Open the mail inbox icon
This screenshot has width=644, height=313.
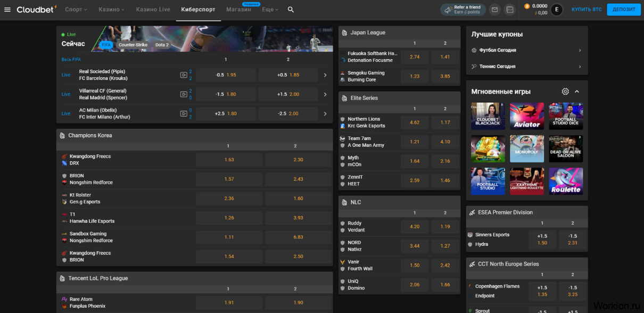[495, 10]
